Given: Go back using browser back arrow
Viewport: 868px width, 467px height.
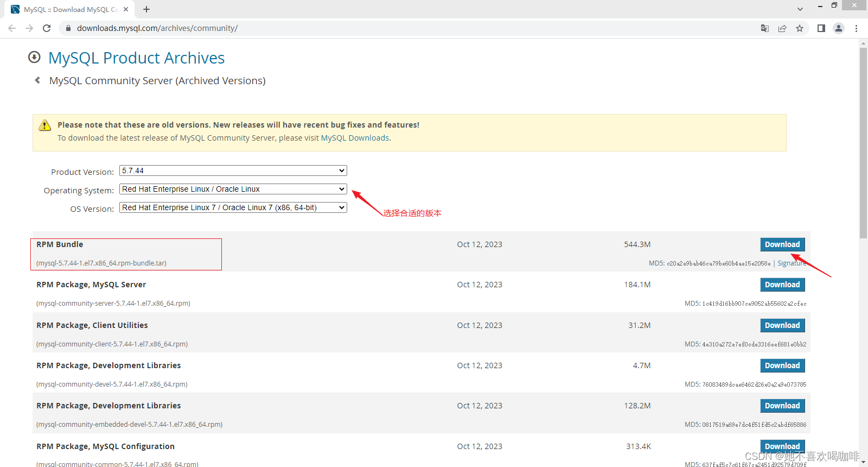Looking at the screenshot, I should pos(12,28).
